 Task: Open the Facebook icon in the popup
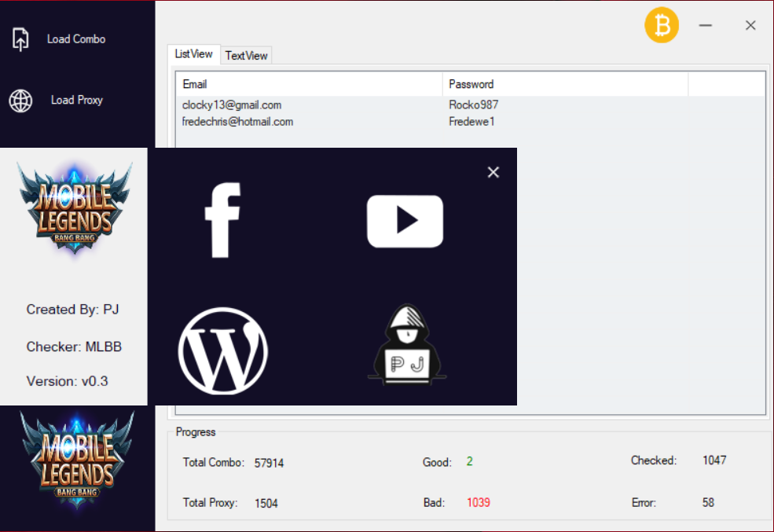coord(222,220)
